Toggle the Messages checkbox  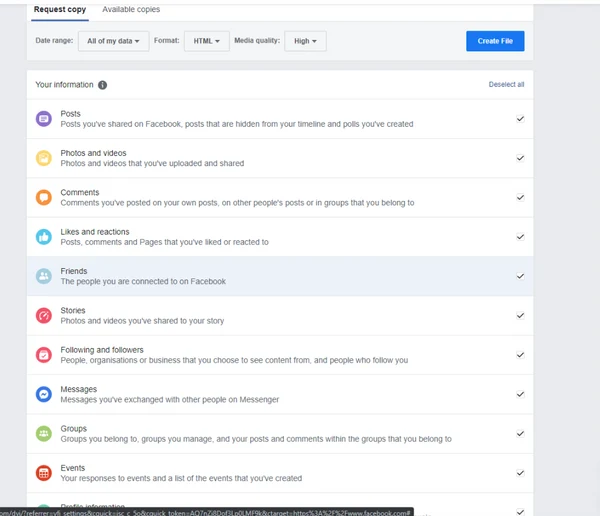click(520, 394)
